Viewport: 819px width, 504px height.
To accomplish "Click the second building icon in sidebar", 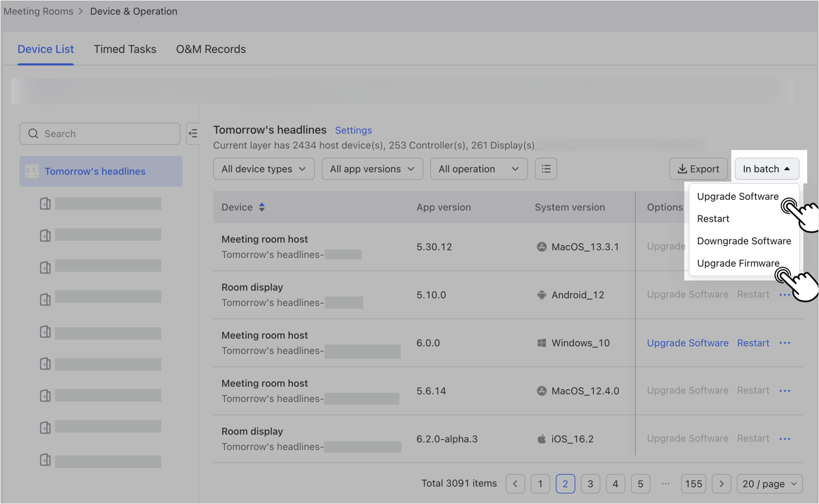I will pyautogui.click(x=45, y=235).
